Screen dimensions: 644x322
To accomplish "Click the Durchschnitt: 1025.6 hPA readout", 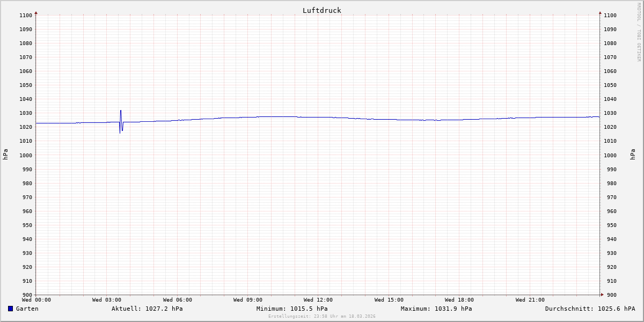I will pyautogui.click(x=590, y=309).
